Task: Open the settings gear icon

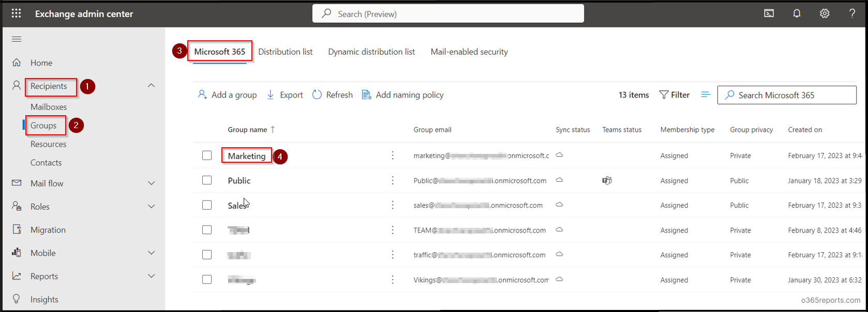Action: click(x=825, y=13)
